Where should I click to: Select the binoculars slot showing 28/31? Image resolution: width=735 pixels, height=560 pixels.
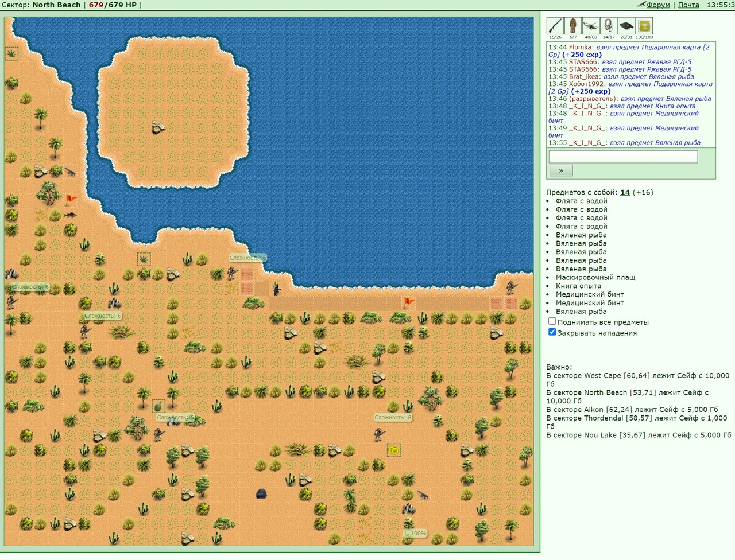click(626, 26)
